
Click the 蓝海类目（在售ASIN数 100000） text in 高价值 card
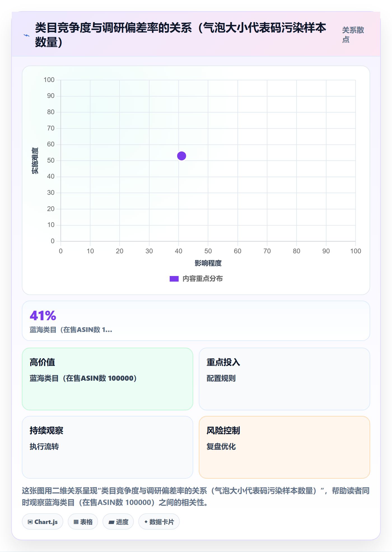pos(83,378)
